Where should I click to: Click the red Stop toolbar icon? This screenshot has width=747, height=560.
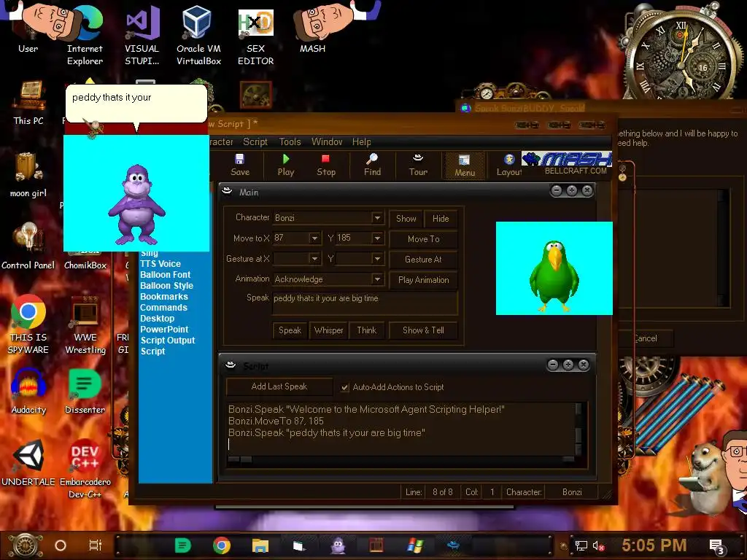tap(326, 165)
